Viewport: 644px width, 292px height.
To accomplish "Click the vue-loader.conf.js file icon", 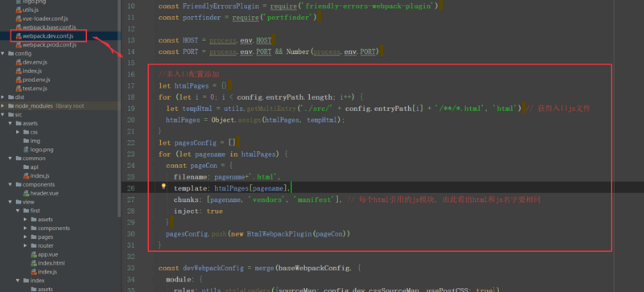I will pyautogui.click(x=19, y=19).
